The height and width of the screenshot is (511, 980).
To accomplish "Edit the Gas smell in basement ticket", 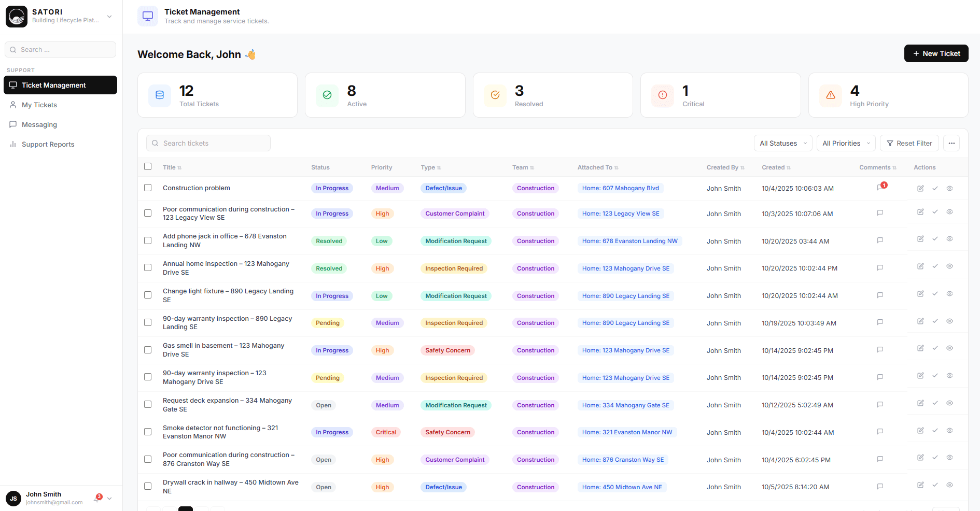I will (920, 348).
